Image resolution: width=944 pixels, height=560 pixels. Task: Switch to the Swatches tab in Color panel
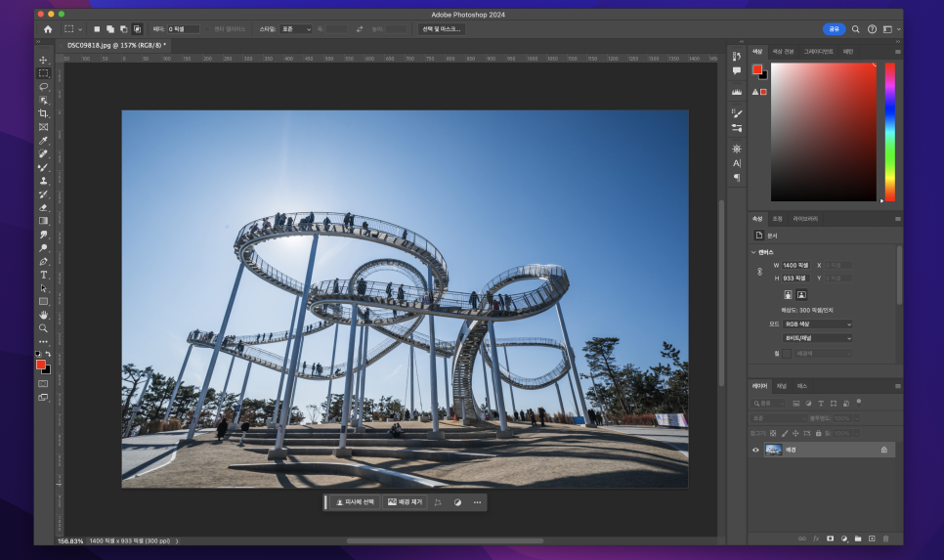784,52
